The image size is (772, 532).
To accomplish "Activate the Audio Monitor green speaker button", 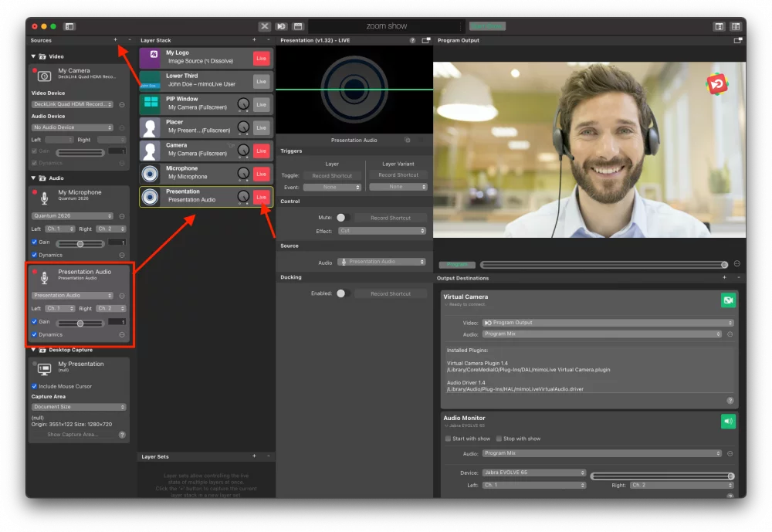I will pos(728,421).
